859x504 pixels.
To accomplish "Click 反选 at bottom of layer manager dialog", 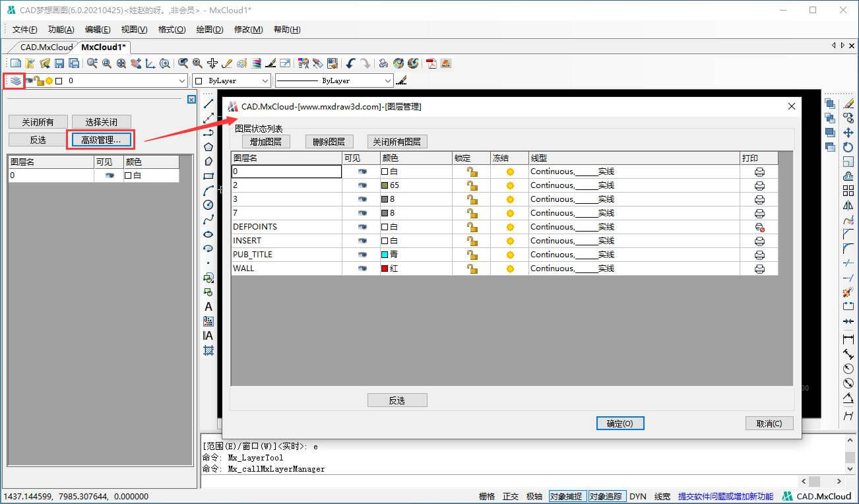I will [x=397, y=400].
